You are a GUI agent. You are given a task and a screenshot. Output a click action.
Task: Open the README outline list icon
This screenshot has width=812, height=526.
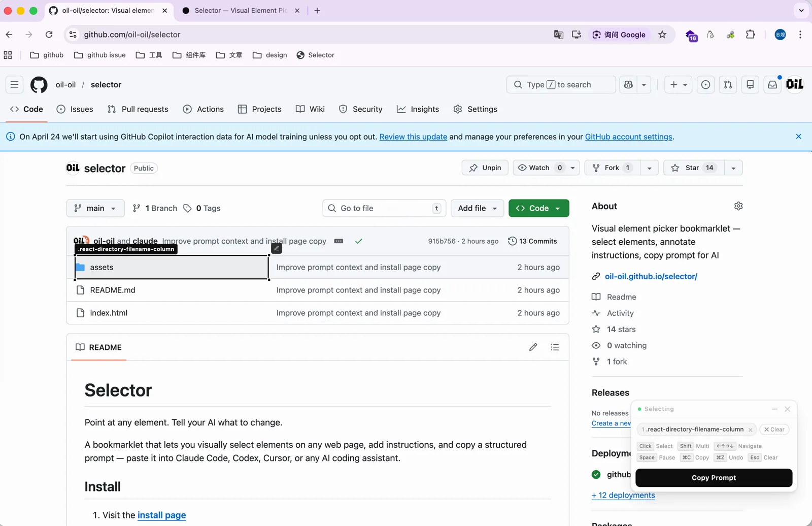(555, 347)
